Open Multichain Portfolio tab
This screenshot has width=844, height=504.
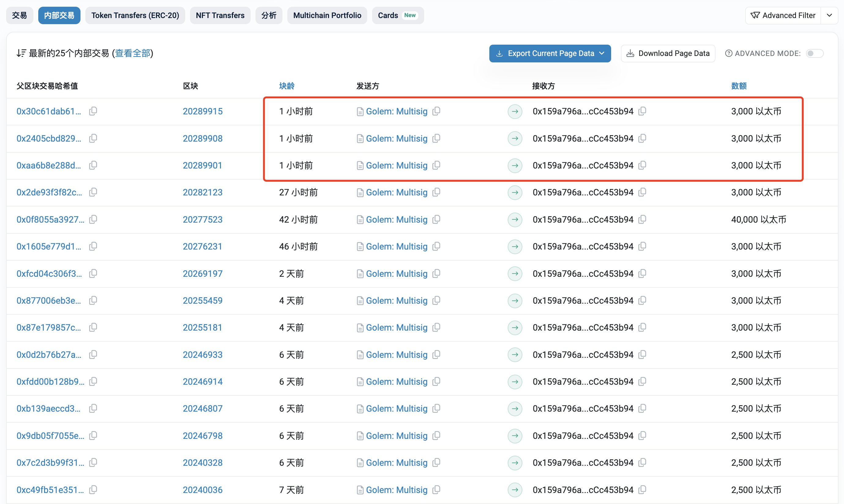click(x=326, y=15)
